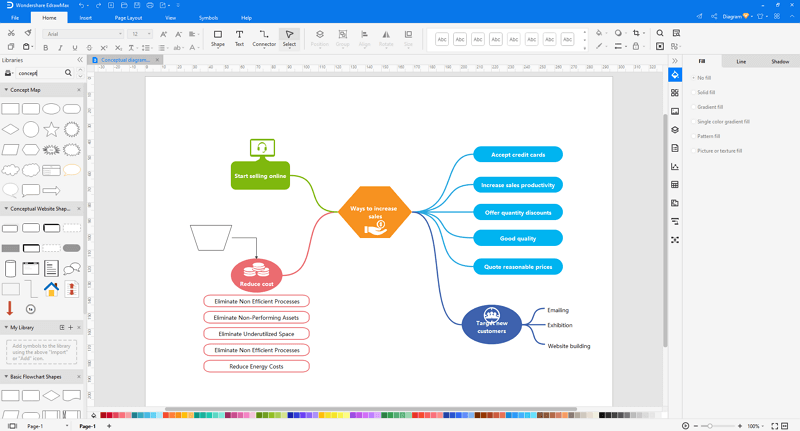The image size is (800, 431).
Task: Select the house shape in library
Action: pyautogui.click(x=51, y=289)
